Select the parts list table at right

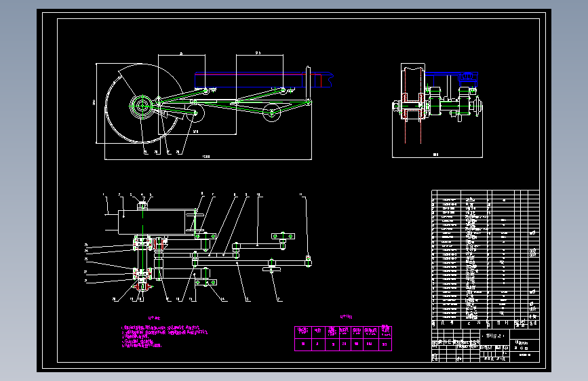(486, 259)
